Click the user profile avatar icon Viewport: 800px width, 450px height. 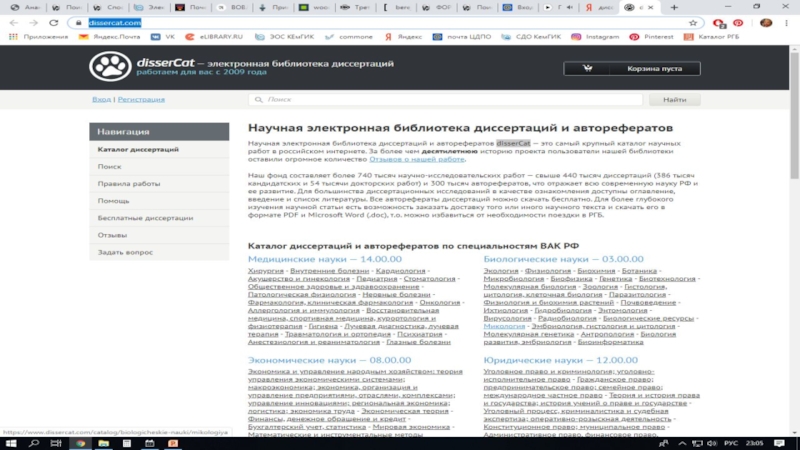click(x=765, y=22)
